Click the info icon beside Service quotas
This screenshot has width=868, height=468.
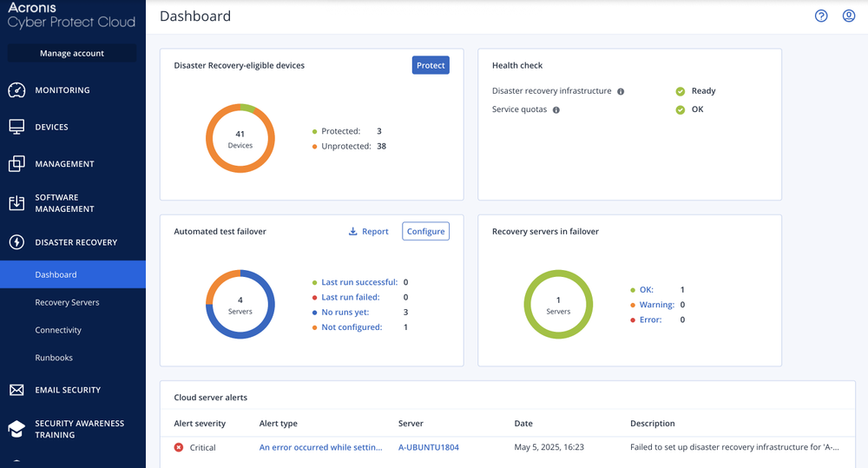(x=556, y=110)
